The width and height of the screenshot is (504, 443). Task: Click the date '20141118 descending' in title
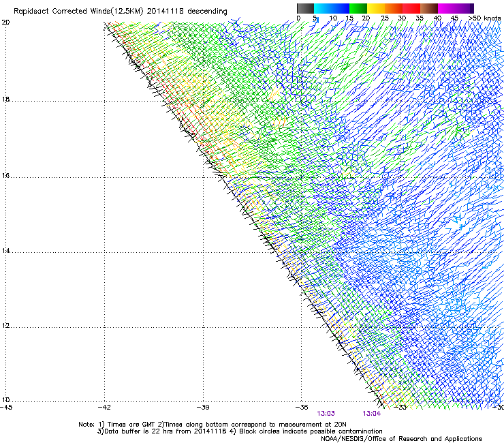coord(187,11)
